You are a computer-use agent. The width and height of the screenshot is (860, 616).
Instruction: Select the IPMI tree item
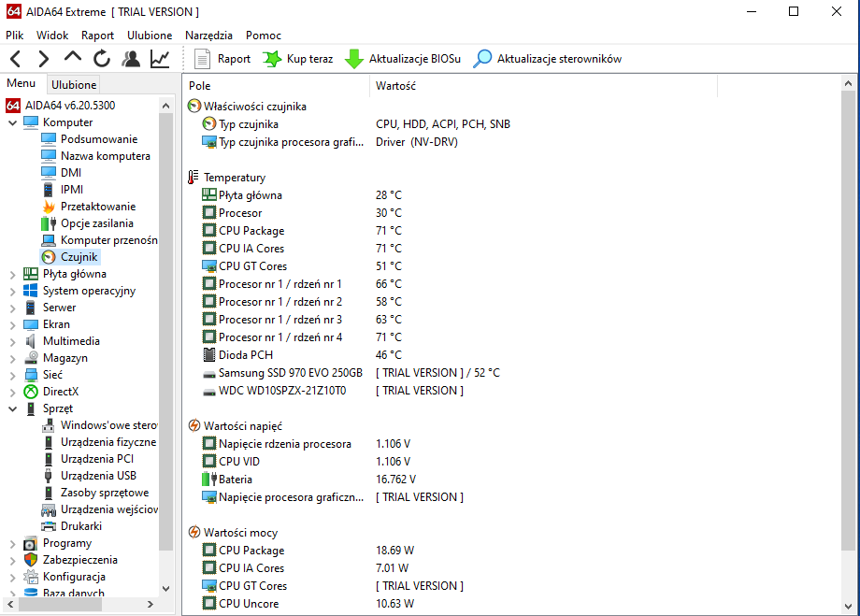(x=72, y=189)
